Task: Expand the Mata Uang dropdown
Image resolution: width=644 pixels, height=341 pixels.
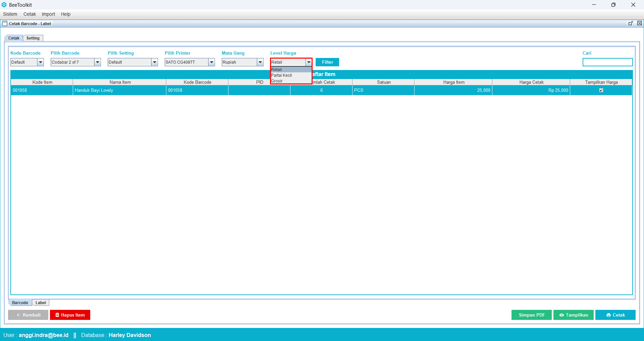Action: coord(260,62)
